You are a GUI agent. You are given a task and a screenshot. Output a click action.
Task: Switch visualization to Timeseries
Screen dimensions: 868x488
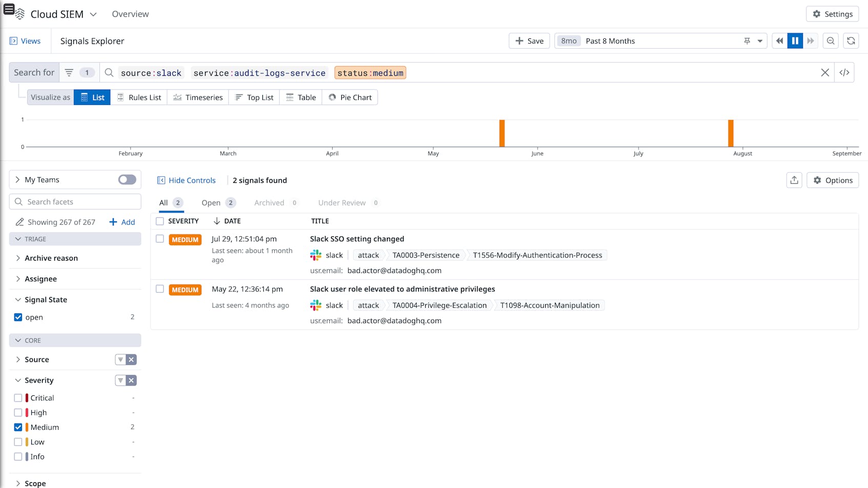[x=198, y=97]
